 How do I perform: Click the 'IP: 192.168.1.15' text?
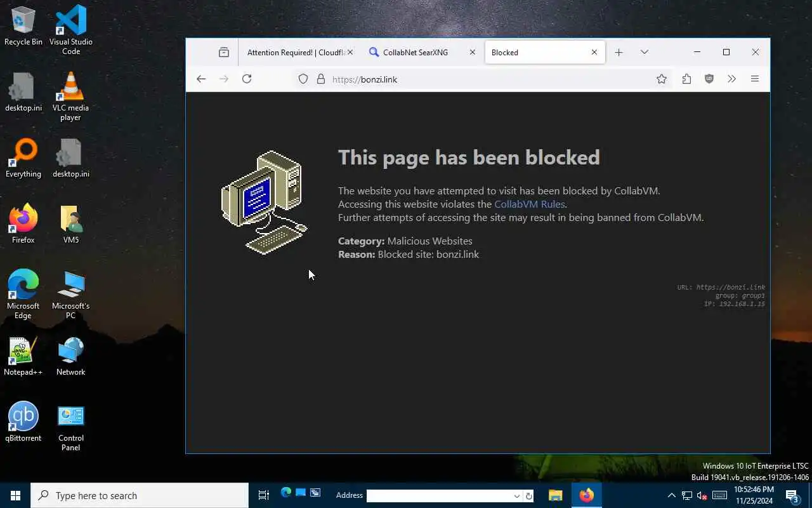coord(734,304)
